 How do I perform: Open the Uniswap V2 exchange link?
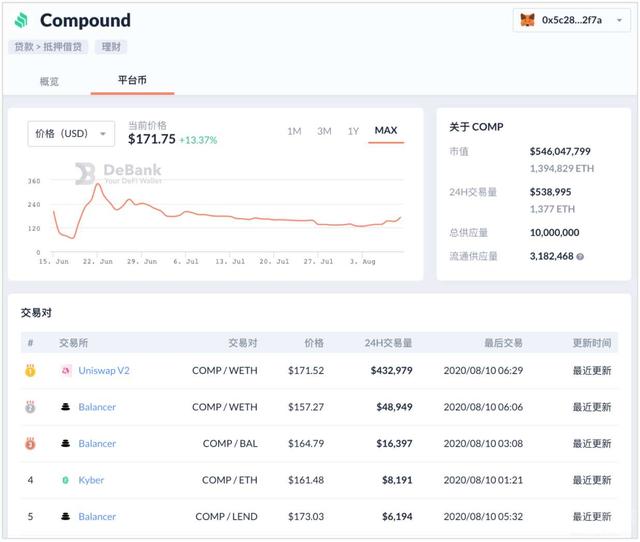[104, 371]
